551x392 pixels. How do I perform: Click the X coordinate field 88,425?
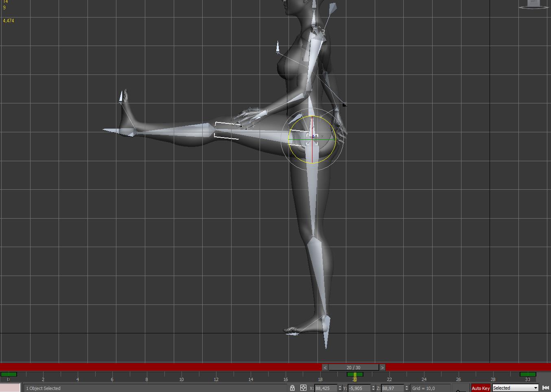[x=325, y=388]
